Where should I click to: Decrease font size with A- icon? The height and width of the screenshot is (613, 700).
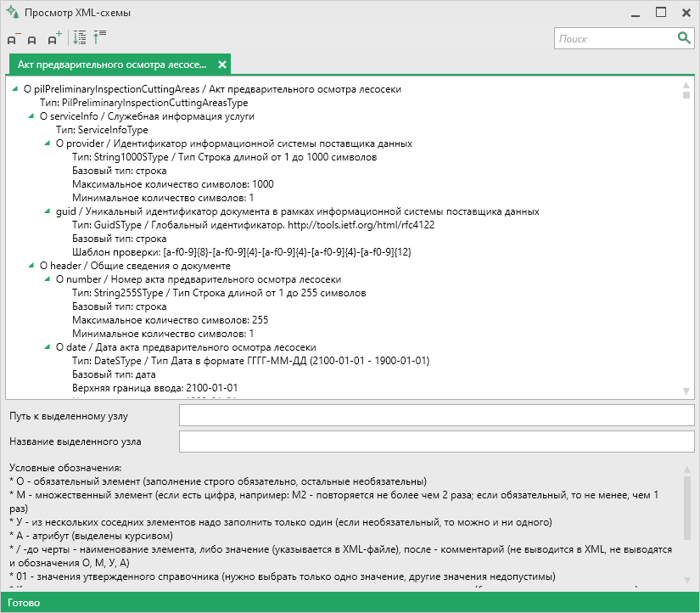(13, 39)
